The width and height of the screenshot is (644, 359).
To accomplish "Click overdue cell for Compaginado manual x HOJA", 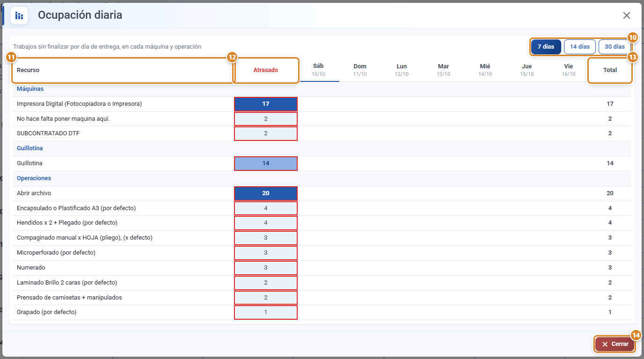I will 266,238.
